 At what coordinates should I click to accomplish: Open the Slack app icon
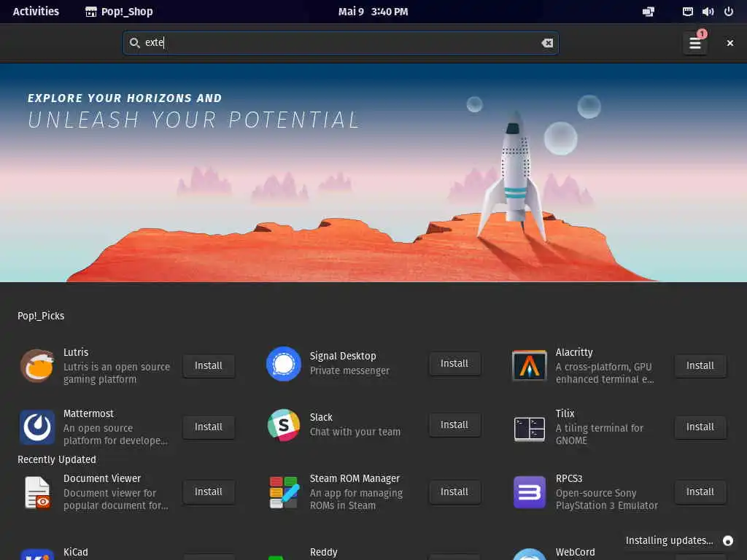[284, 425]
